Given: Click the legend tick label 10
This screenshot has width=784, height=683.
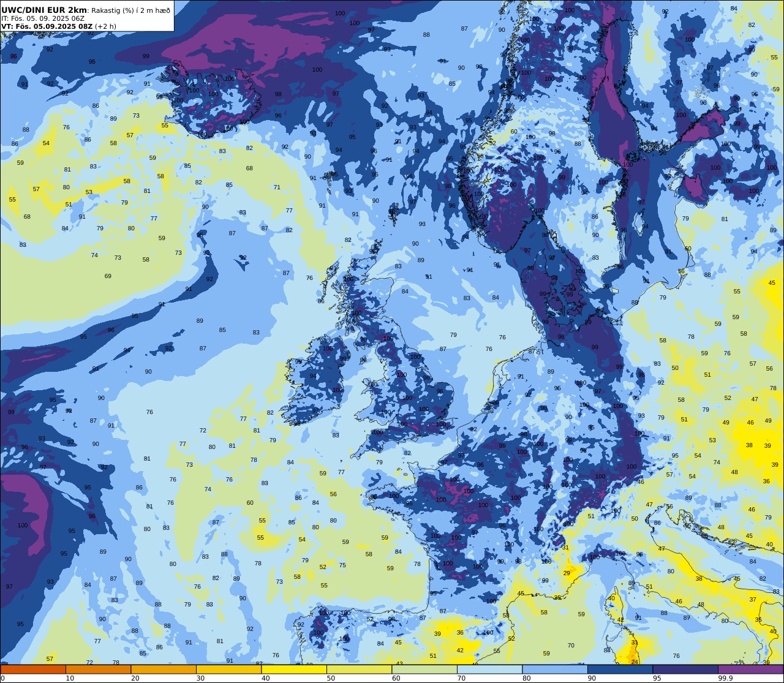Looking at the screenshot, I should tap(70, 678).
